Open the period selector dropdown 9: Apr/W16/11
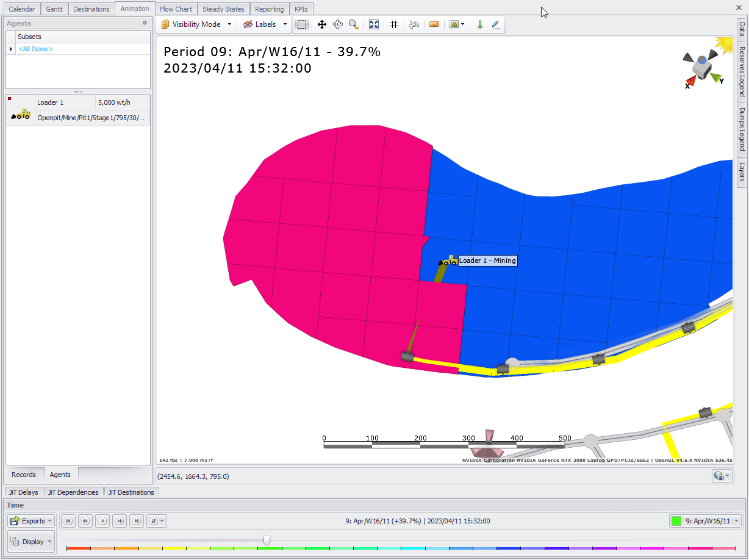This screenshot has height=560, width=749. [706, 521]
